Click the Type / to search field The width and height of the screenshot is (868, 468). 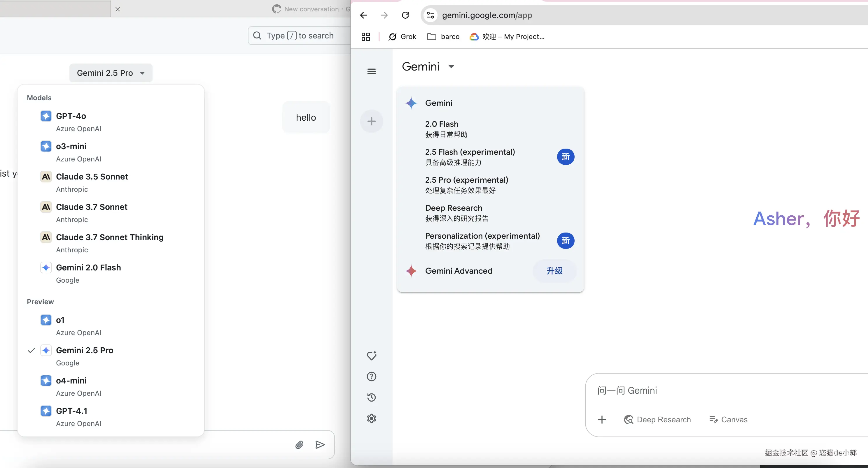pyautogui.click(x=299, y=36)
